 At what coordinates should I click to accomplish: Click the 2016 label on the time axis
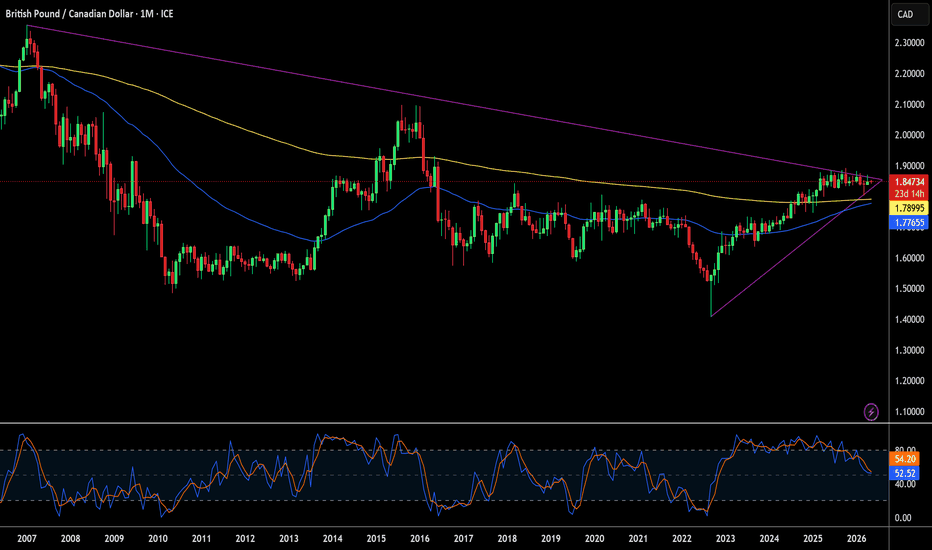click(420, 539)
